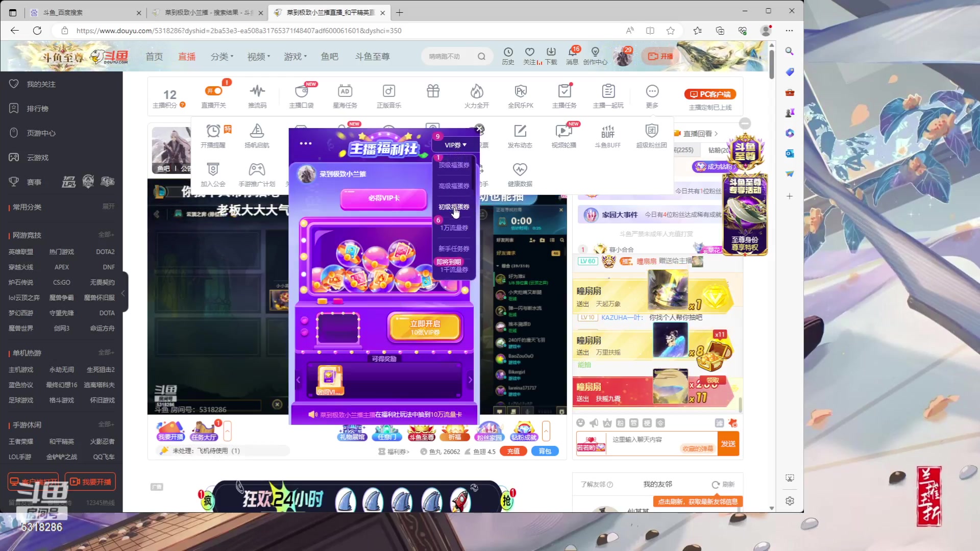The height and width of the screenshot is (551, 980).
Task: Open the three-dots menu in popup
Action: 306,143
